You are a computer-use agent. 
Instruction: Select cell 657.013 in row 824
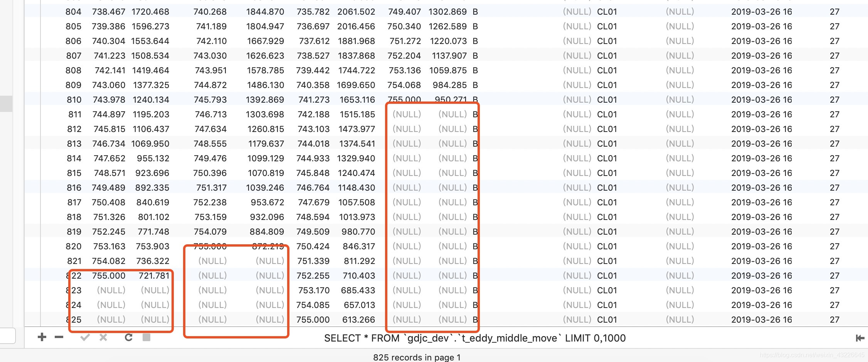pyautogui.click(x=359, y=305)
